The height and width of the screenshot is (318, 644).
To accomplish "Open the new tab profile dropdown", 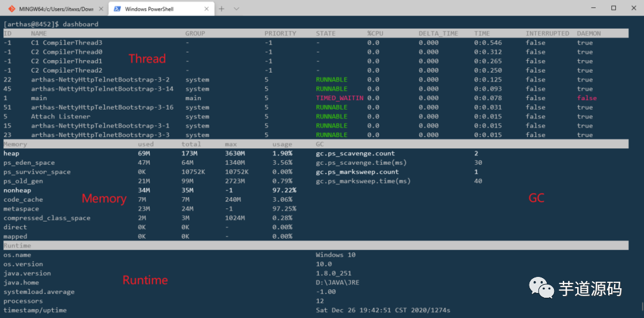I will click(x=236, y=8).
